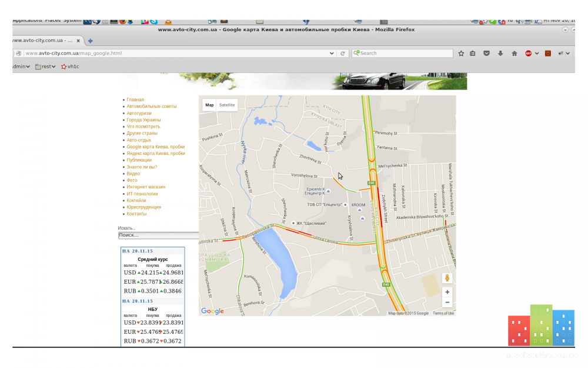This screenshot has width=588, height=368.
Task: Bookmark this page with the star icon
Action: coord(461,54)
